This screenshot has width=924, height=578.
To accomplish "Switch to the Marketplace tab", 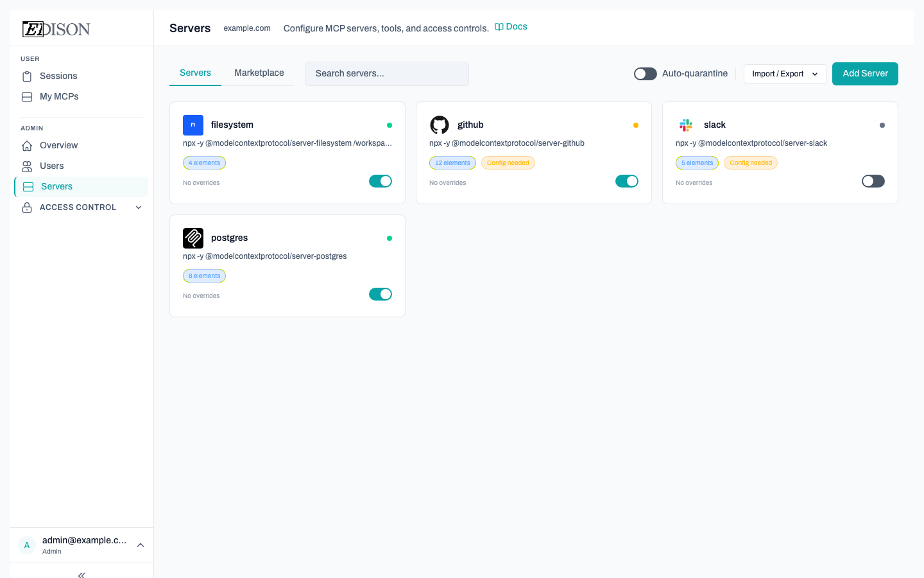I will pos(259,73).
